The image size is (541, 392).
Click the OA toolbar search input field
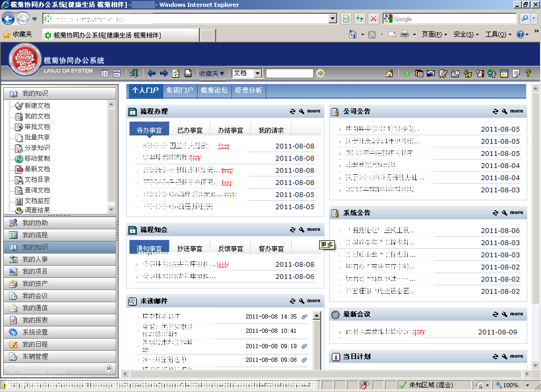[x=290, y=73]
